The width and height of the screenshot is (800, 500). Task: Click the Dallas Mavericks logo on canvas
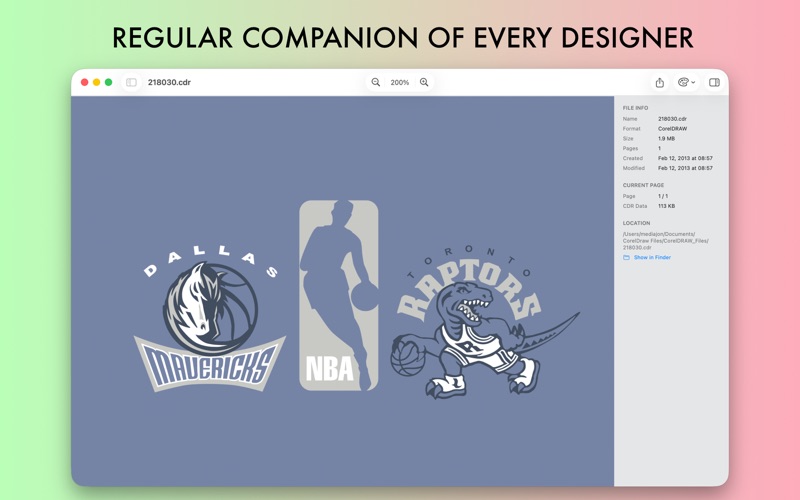[209, 319]
